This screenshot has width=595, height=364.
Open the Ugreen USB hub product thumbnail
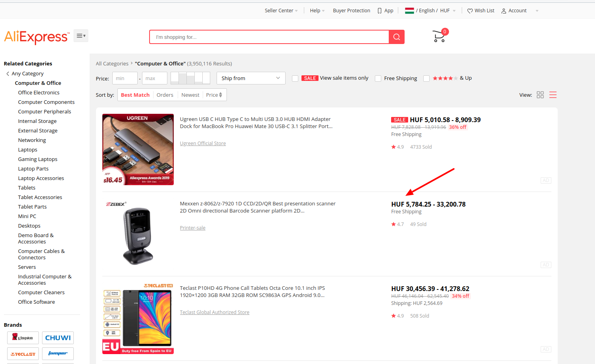pos(138,149)
